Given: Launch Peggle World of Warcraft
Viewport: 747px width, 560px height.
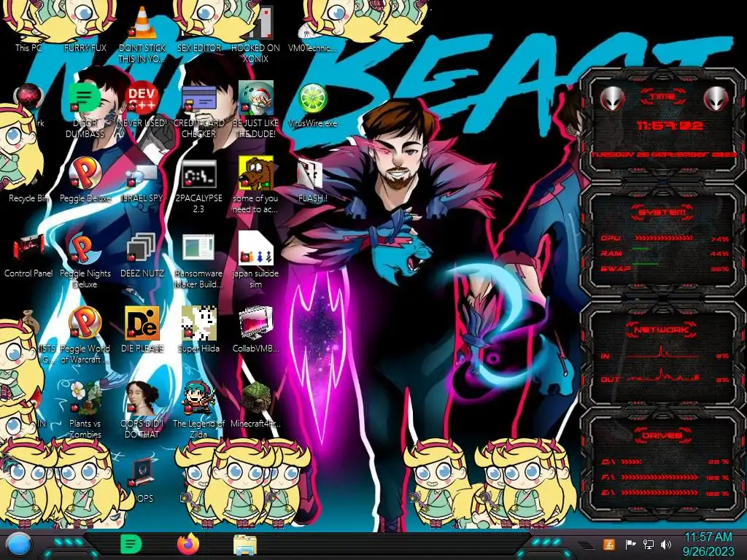Looking at the screenshot, I should click(x=85, y=335).
